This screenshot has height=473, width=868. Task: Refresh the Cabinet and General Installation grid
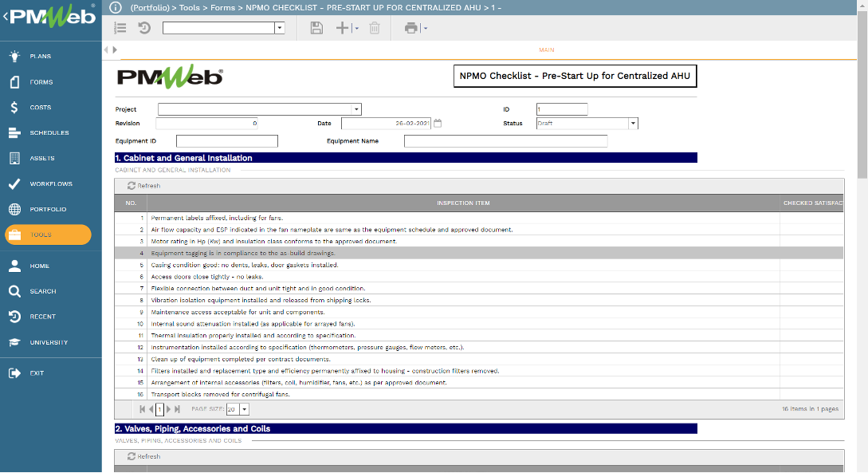[x=144, y=186]
